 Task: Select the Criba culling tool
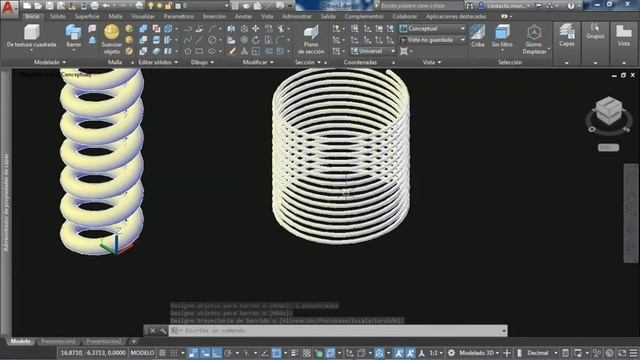[478, 36]
